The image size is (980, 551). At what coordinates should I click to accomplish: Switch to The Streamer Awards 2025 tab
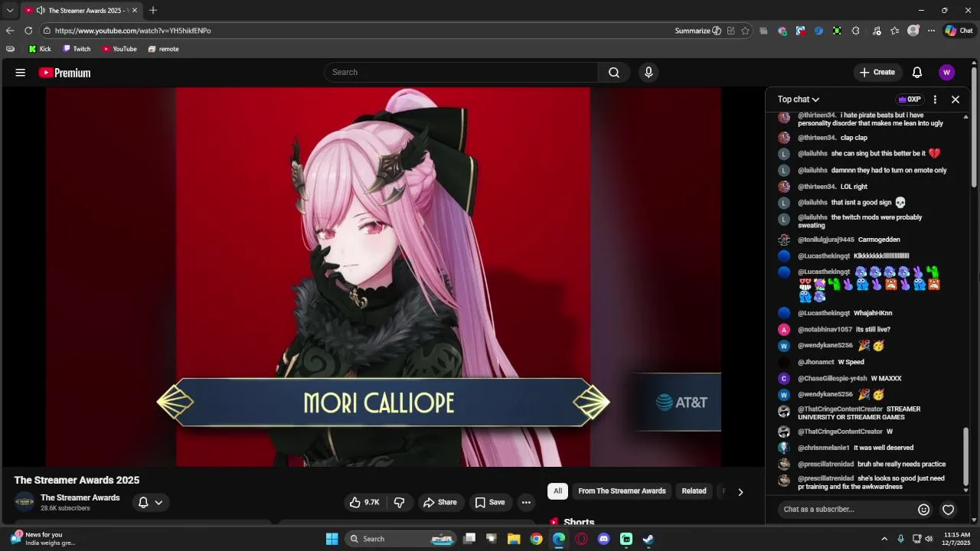(80, 10)
